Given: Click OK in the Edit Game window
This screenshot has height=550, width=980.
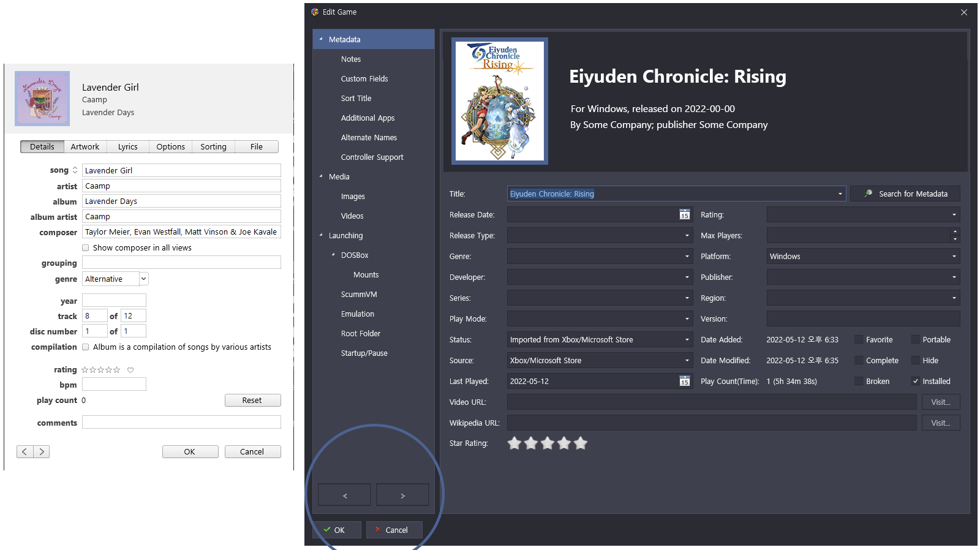Looking at the screenshot, I should coord(336,530).
